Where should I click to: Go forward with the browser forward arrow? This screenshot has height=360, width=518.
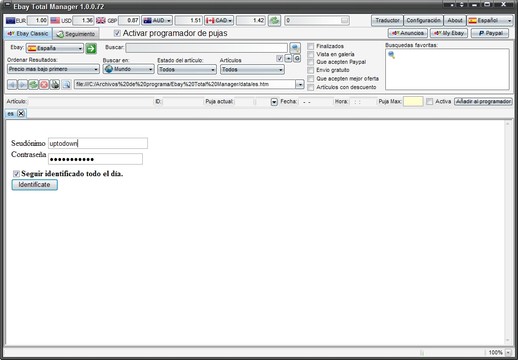(23, 84)
